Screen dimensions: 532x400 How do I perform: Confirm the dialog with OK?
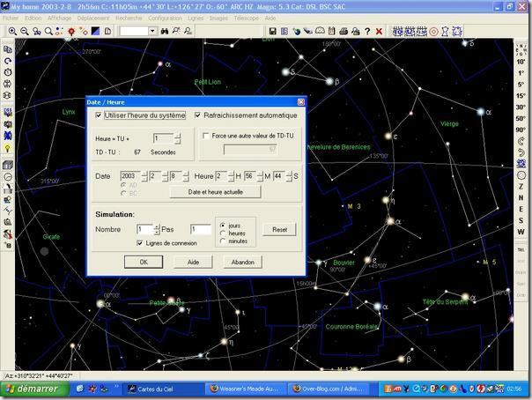click(x=144, y=262)
